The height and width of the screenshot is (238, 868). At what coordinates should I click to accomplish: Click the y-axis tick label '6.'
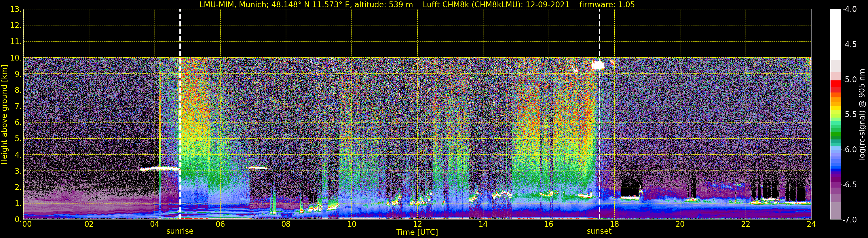(x=18, y=122)
